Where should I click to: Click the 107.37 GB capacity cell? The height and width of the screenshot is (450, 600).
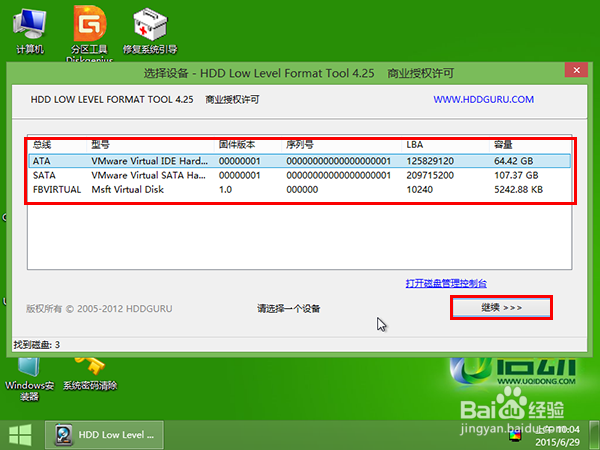tap(516, 175)
